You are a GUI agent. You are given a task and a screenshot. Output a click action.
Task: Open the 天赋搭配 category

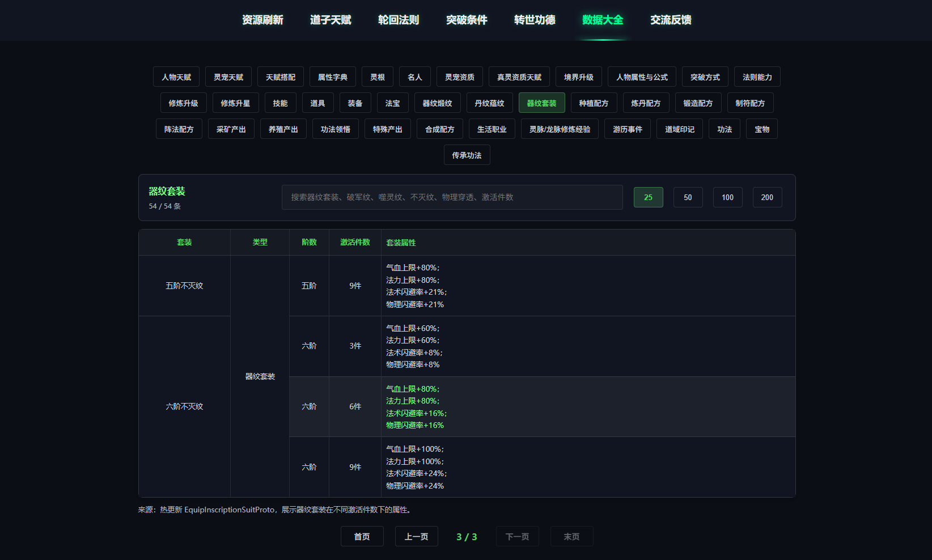(281, 77)
